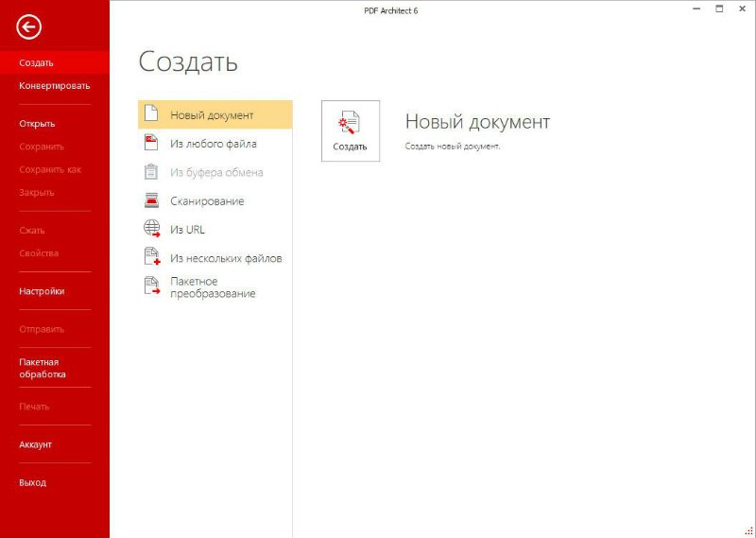The height and width of the screenshot is (538, 756).
Task: Select the Новый документ list entry
Action: tap(215, 114)
